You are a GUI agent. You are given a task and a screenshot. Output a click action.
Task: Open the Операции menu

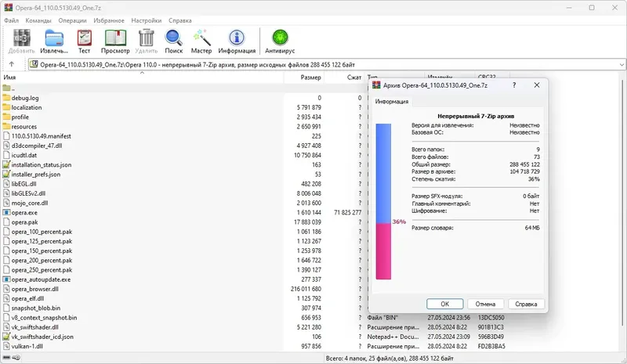(x=72, y=20)
